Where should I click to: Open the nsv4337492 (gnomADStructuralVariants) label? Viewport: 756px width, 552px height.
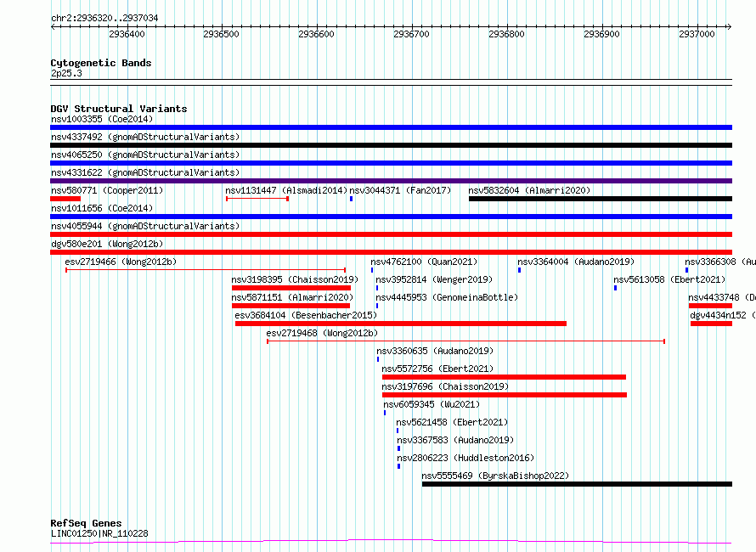click(x=145, y=137)
